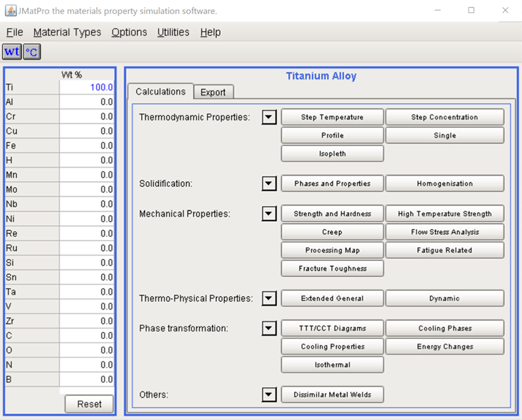
Task: Open TTT/CCT Diagrams
Action: coord(332,328)
